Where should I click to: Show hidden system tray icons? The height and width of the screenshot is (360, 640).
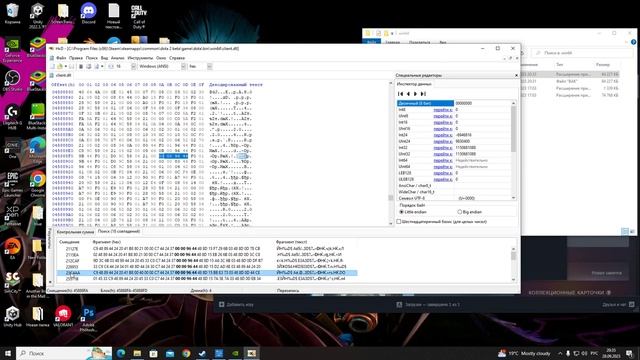(560, 353)
